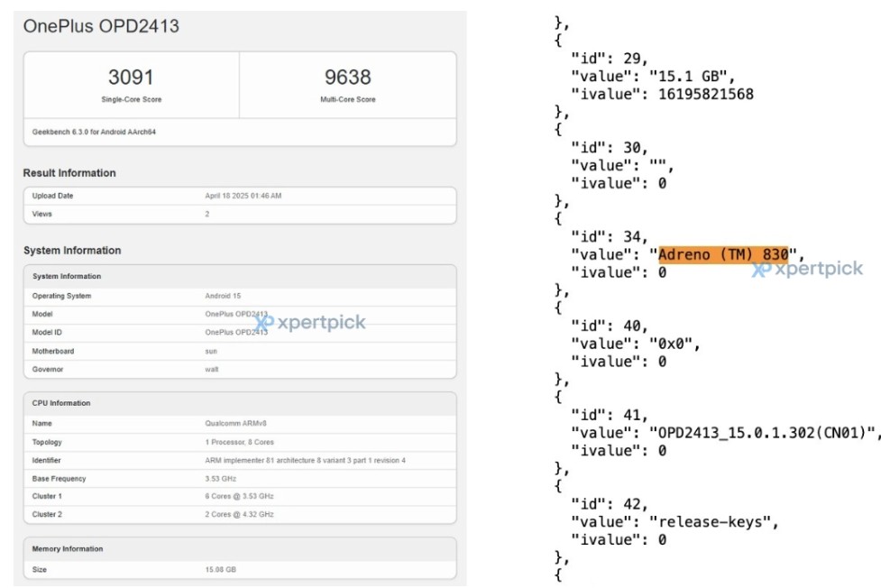Click the JSON line "id": 29
Screen dimensions: 881x588
click(x=609, y=59)
